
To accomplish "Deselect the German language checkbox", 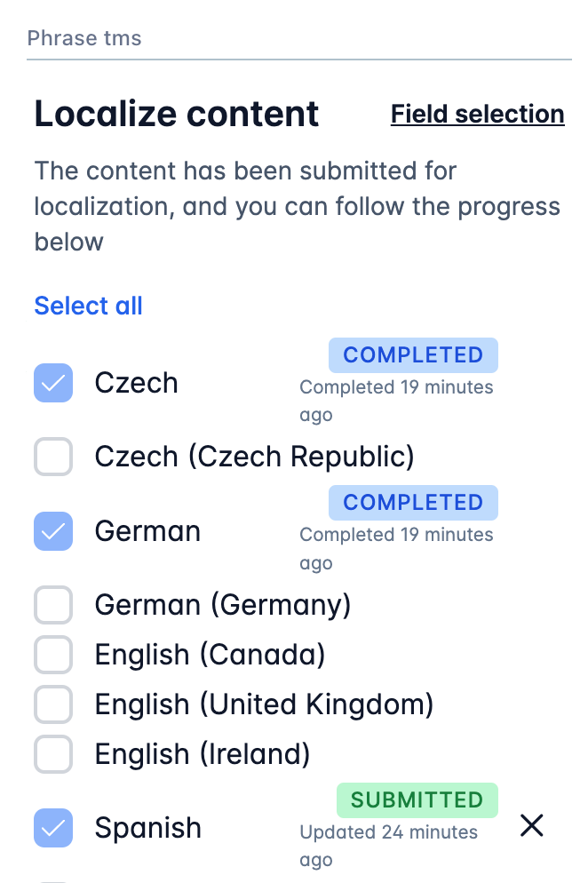I will pos(53,530).
